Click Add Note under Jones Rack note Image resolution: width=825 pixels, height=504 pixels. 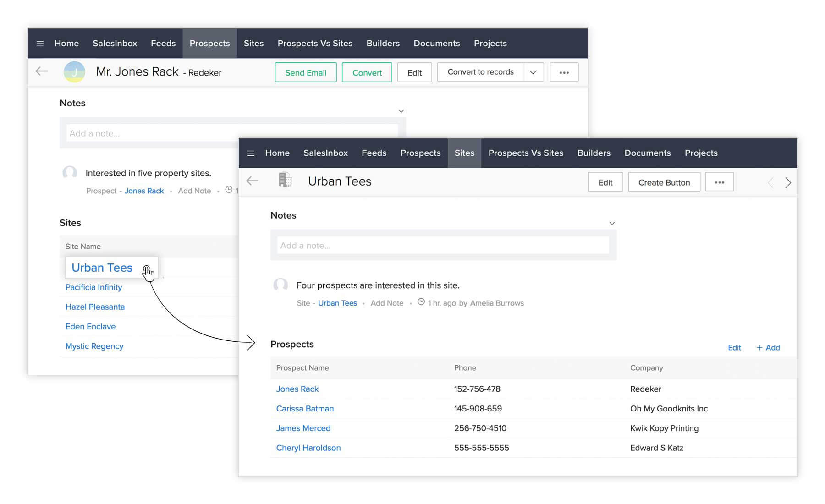[x=194, y=191]
